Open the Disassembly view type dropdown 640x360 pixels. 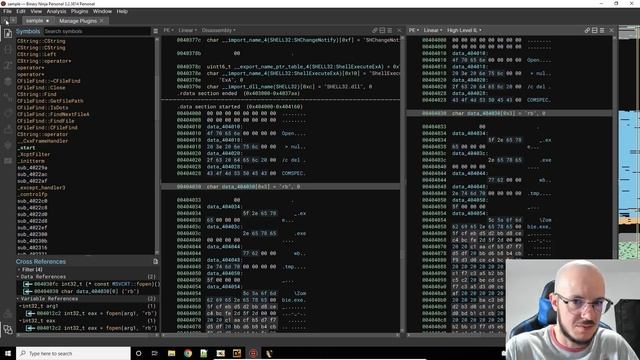point(218,30)
